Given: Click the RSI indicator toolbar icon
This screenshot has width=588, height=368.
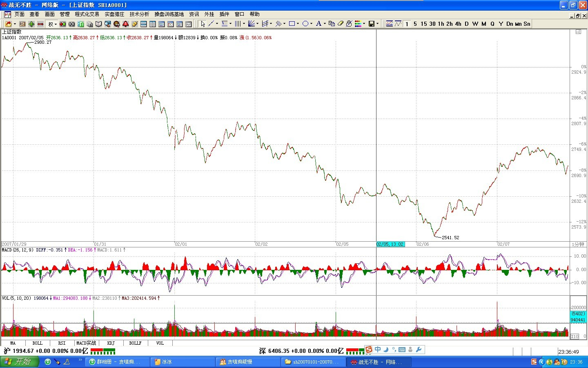Looking at the screenshot, I should click(22, 24).
